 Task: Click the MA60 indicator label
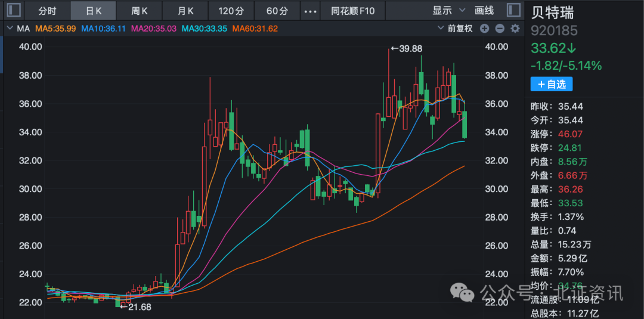[255, 29]
